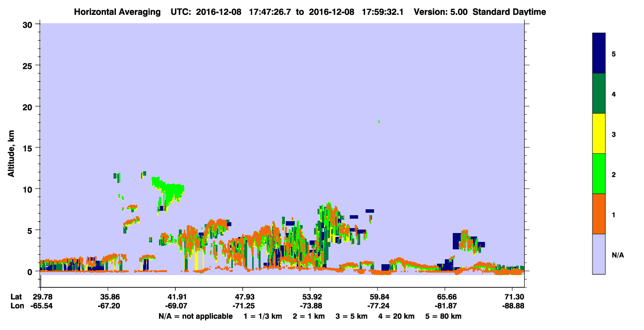
Task: Click longitude value -88.88
Action: tap(512, 306)
